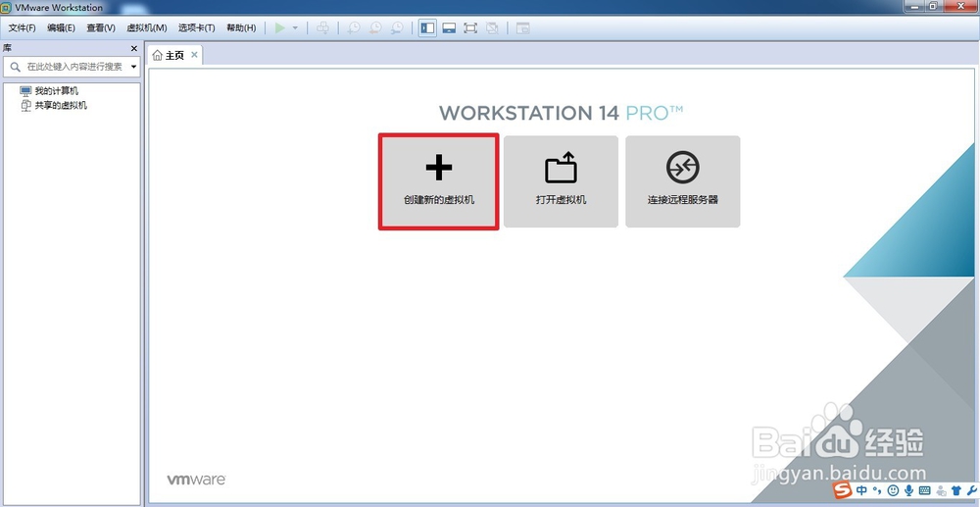This screenshot has height=507, width=980.
Task: Close the 主页 tab
Action: coord(194,55)
